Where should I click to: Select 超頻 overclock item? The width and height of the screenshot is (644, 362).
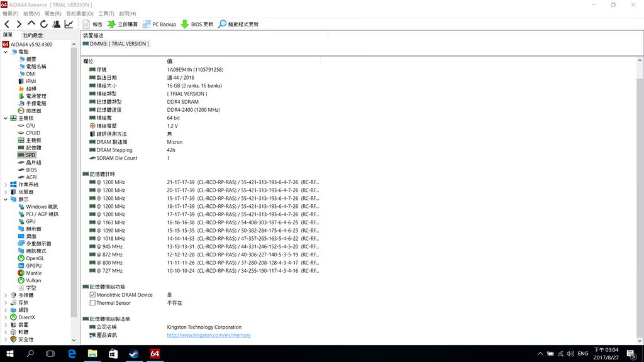coord(31,89)
